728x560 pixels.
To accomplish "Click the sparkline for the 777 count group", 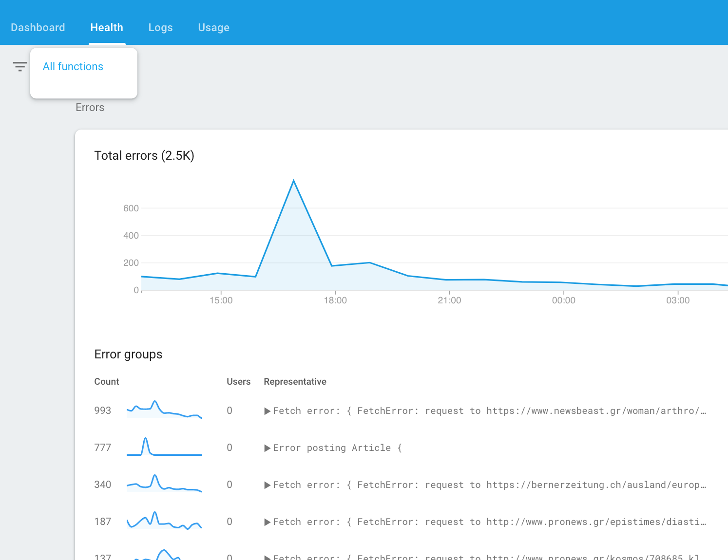I will coord(164,447).
